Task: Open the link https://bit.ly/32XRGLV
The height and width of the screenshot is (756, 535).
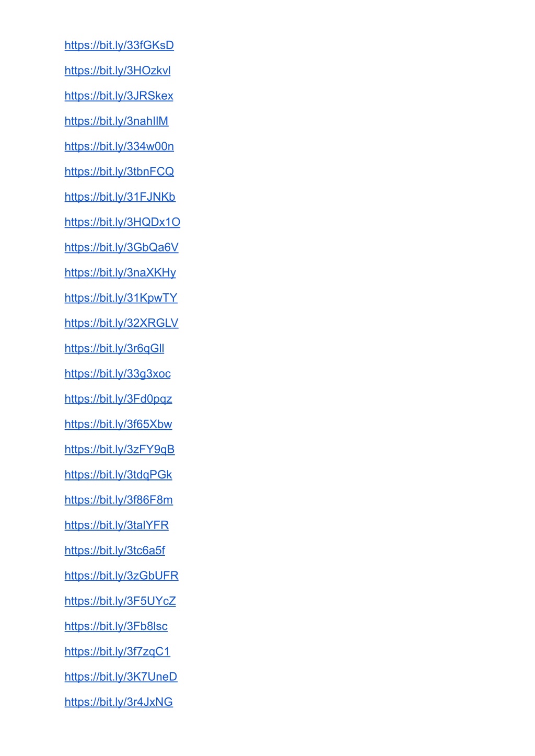Action: click(x=122, y=323)
